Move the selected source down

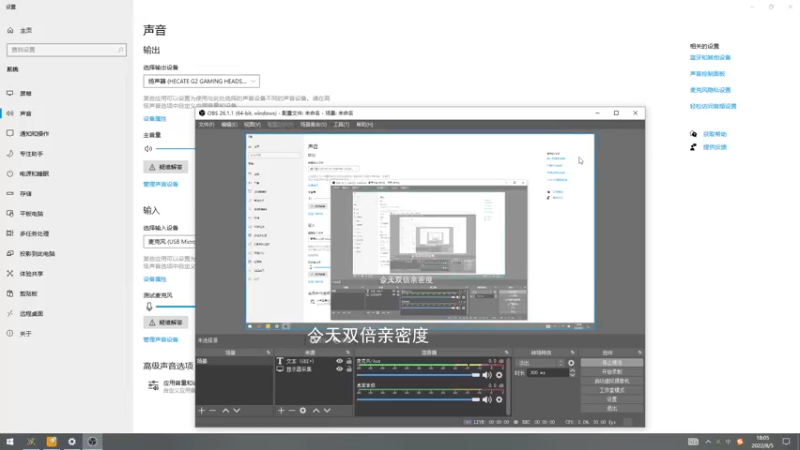pos(327,411)
